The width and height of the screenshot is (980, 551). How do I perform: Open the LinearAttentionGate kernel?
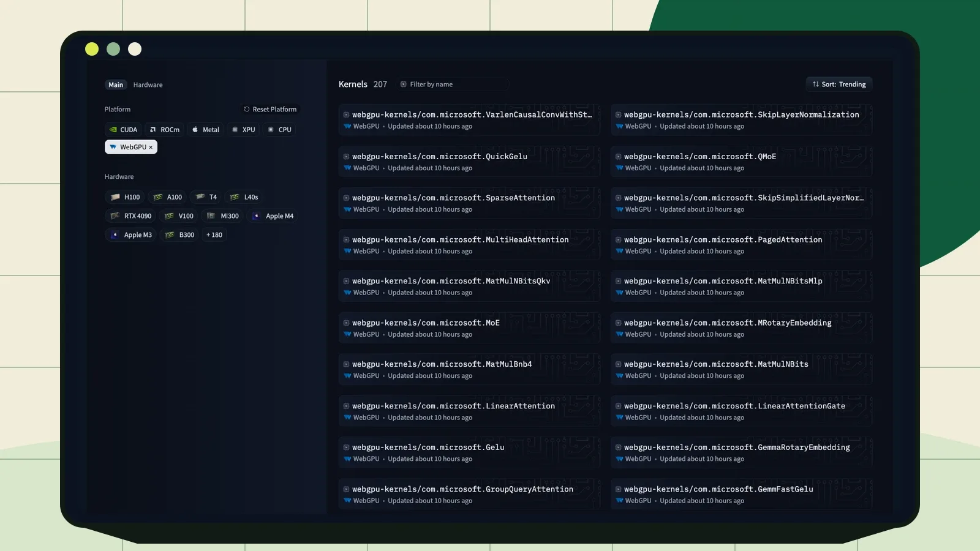pyautogui.click(x=741, y=411)
